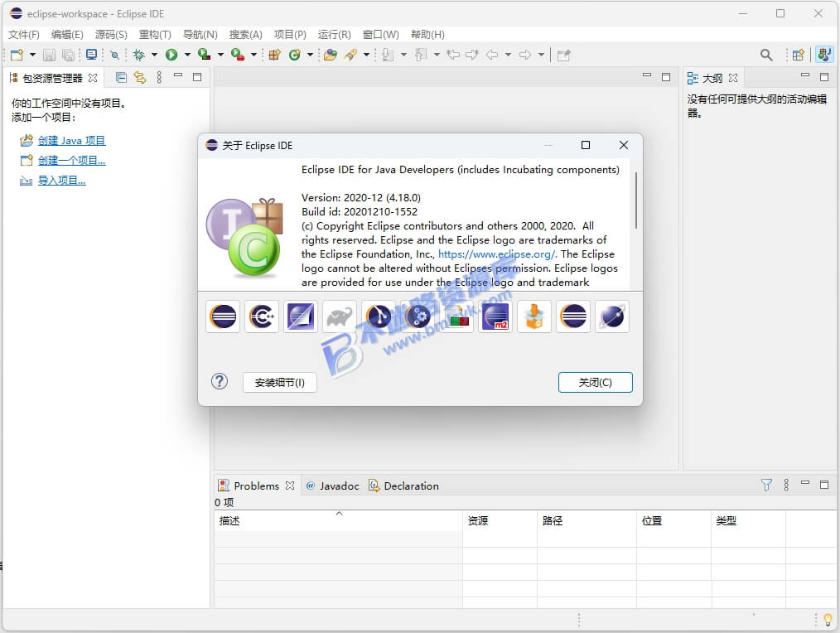Expand the Back history dropdown arrow
840x633 pixels.
508,55
